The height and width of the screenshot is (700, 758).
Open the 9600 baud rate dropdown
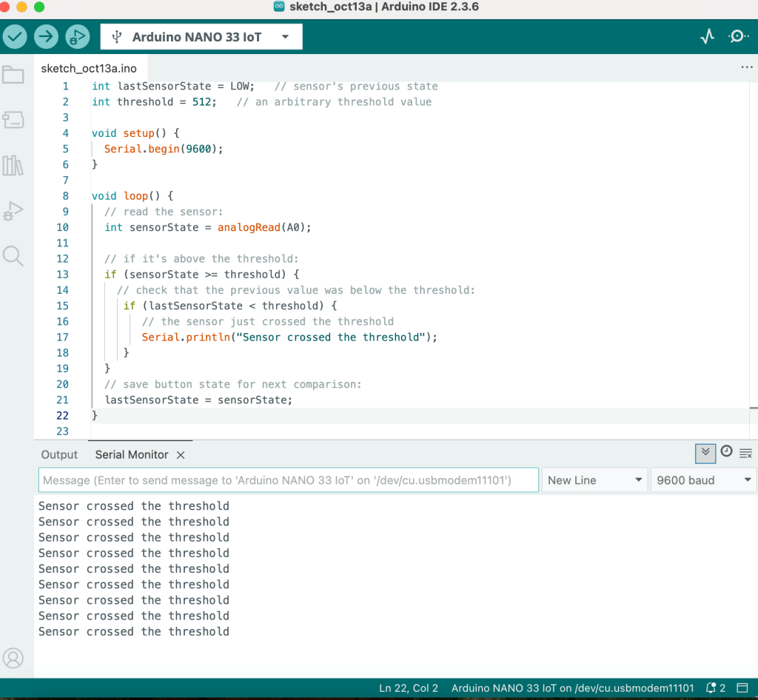coord(702,480)
